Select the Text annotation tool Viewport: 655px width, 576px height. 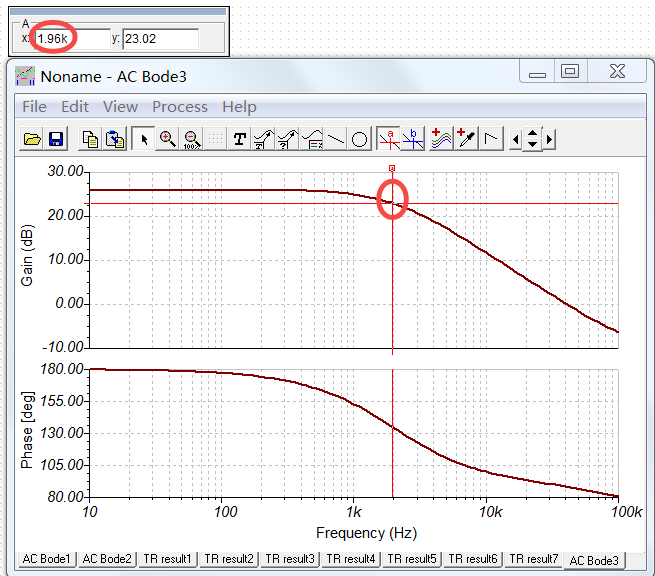click(239, 139)
